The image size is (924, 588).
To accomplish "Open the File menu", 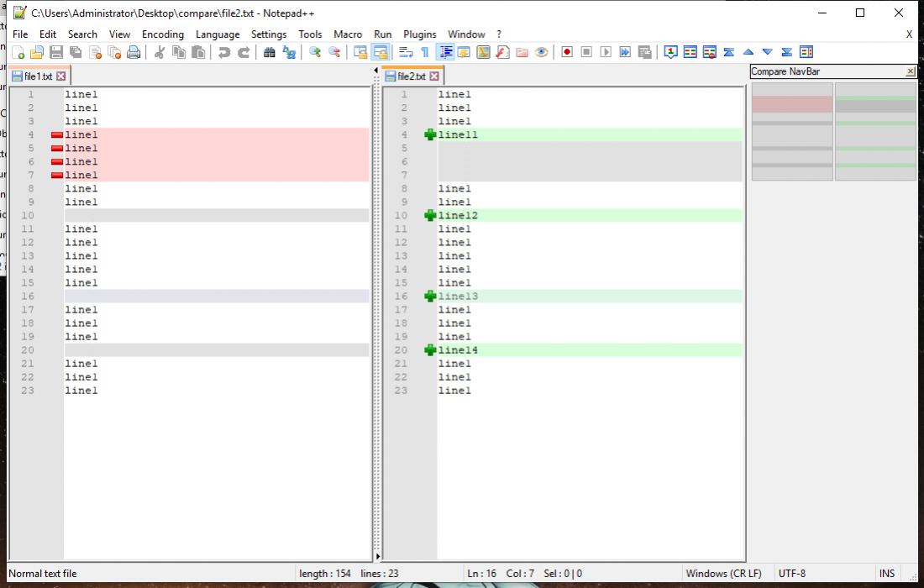I will [20, 34].
